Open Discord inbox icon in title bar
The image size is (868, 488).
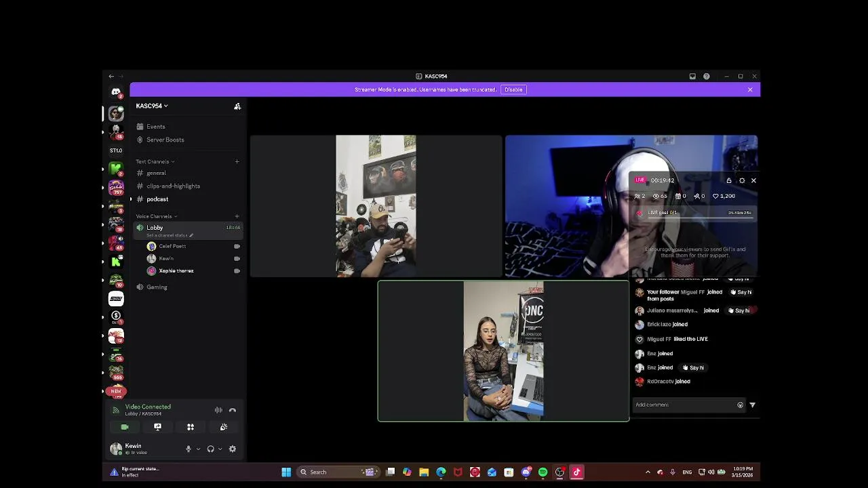[692, 77]
